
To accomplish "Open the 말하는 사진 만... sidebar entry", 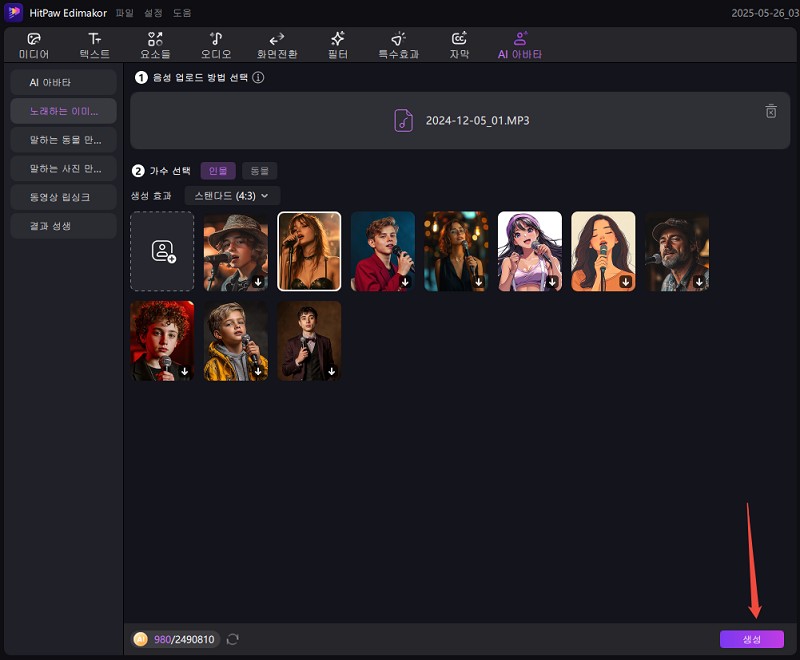I will tap(63, 168).
